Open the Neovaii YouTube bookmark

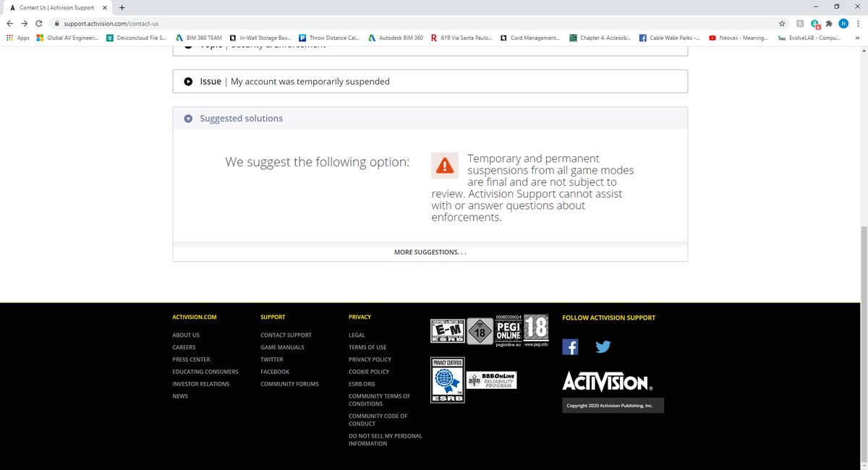pos(739,38)
